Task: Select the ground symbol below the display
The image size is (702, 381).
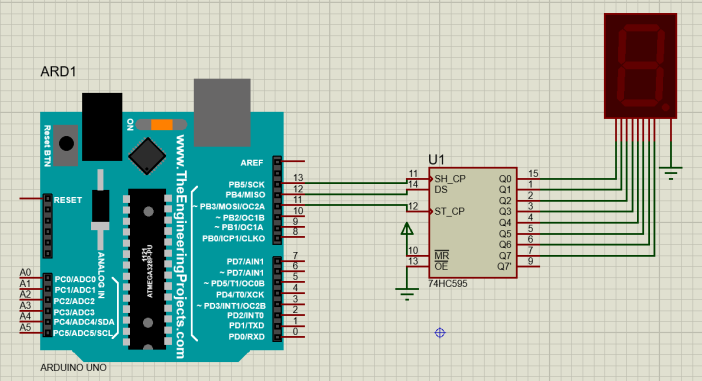Action: [671, 172]
